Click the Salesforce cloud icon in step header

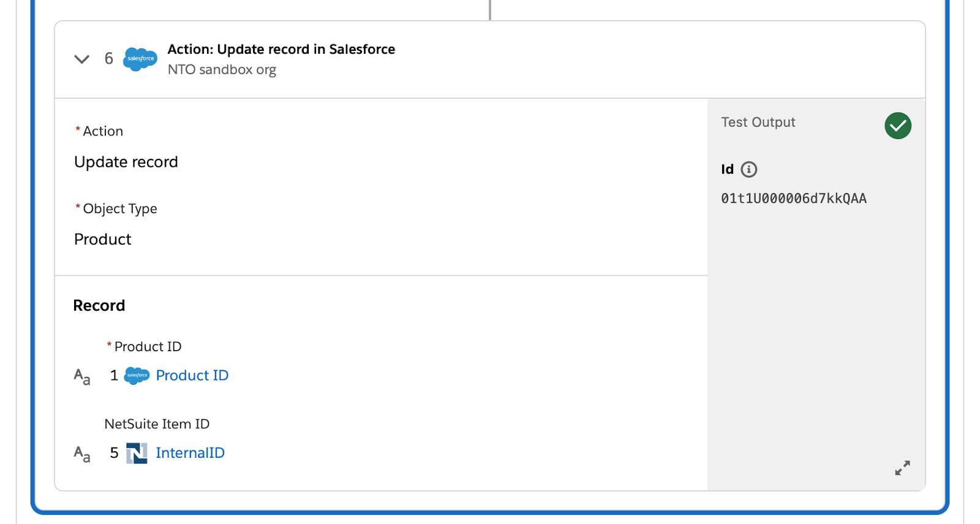140,59
